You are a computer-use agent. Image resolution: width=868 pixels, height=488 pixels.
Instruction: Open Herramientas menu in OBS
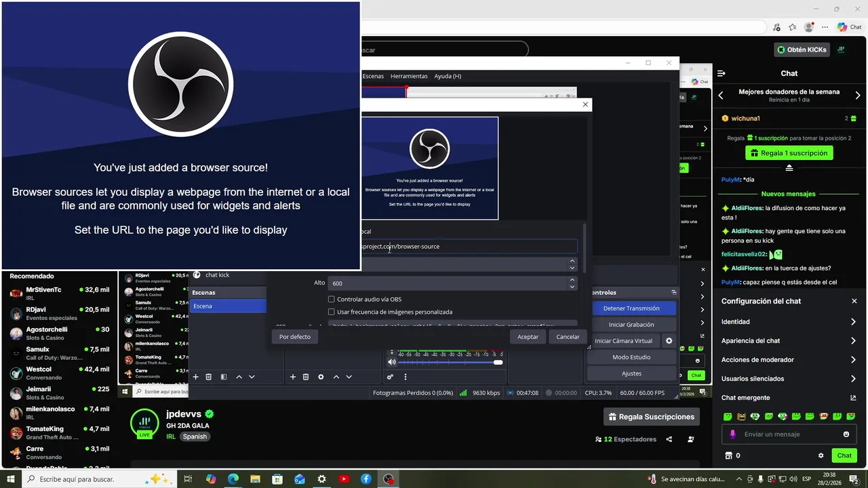(409, 76)
